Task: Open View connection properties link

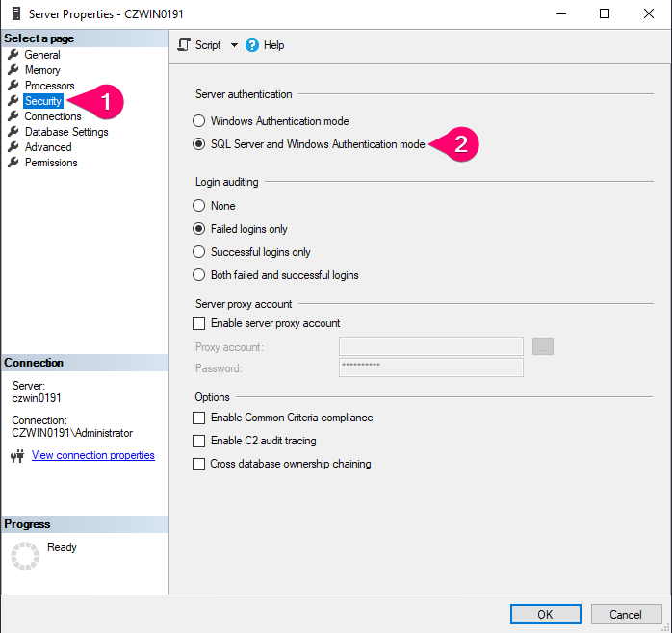Action: pyautogui.click(x=93, y=455)
